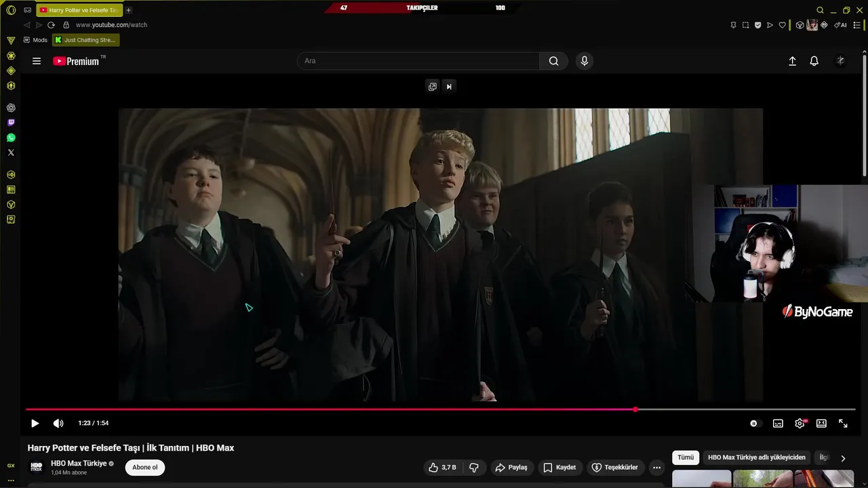This screenshot has width=868, height=488.
Task: Click the browser search-tabs magnifier
Action: tap(820, 10)
